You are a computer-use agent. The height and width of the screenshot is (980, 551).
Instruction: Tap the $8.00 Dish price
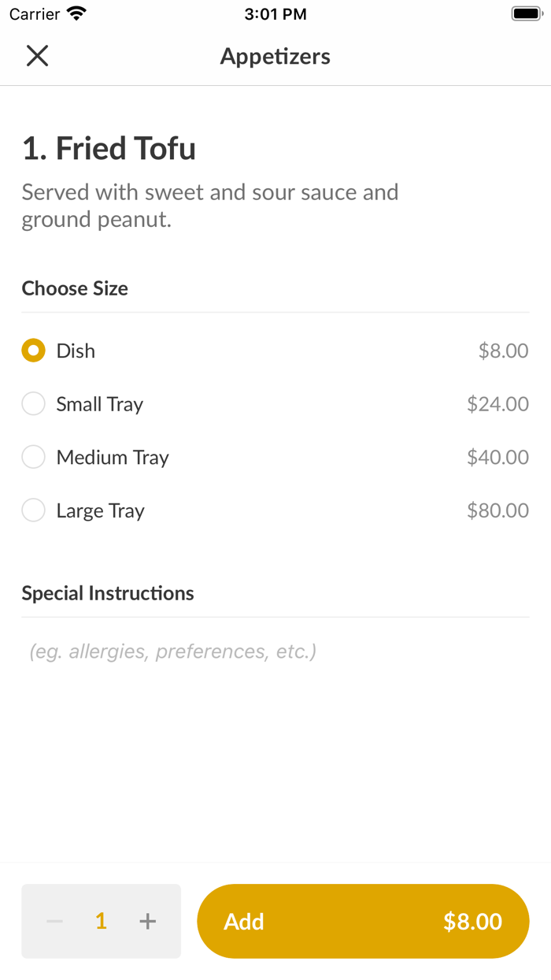(503, 351)
